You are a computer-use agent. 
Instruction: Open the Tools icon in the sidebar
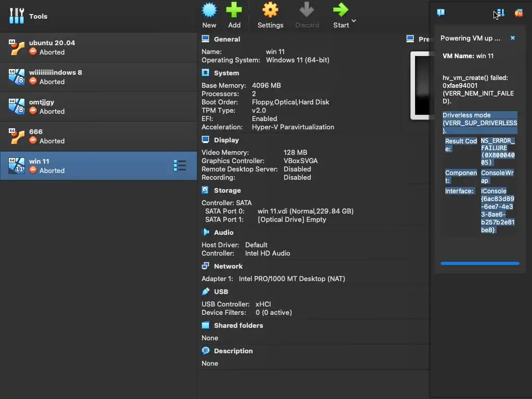point(17,16)
